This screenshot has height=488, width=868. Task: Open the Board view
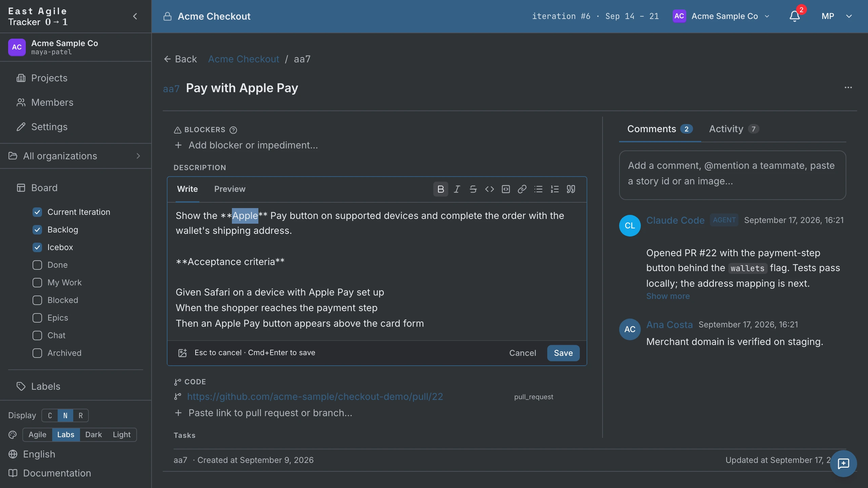37,188
